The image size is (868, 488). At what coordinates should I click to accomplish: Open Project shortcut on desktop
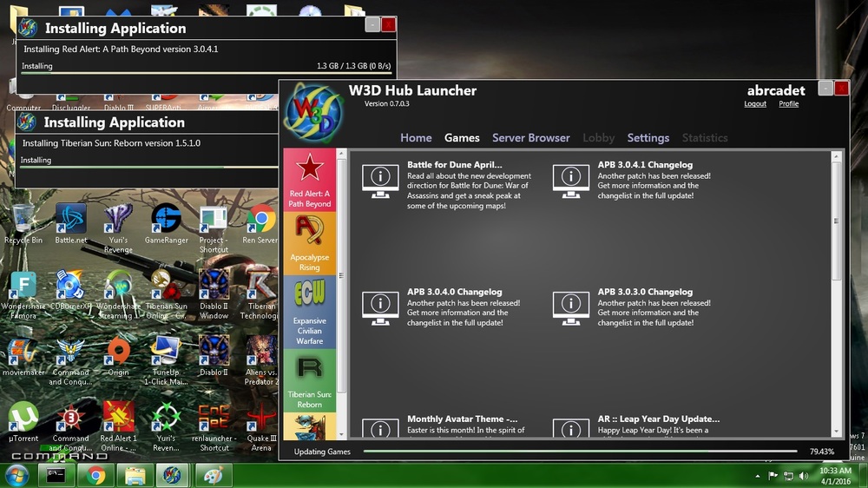pos(214,228)
